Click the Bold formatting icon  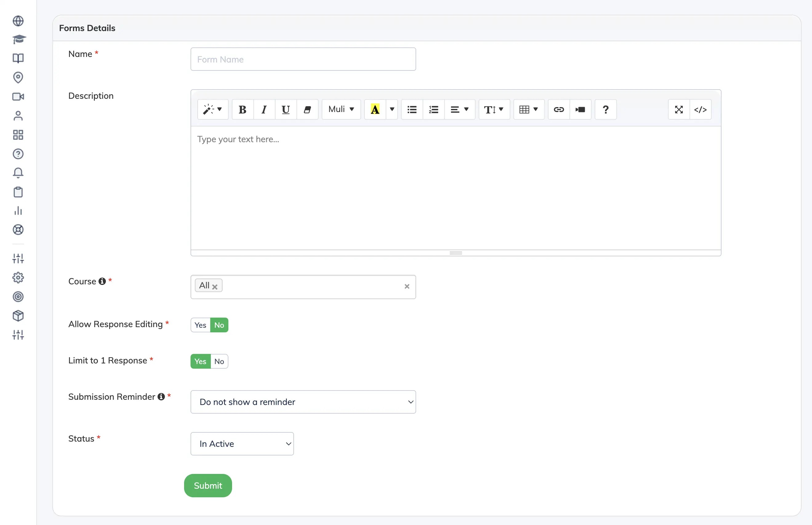242,110
